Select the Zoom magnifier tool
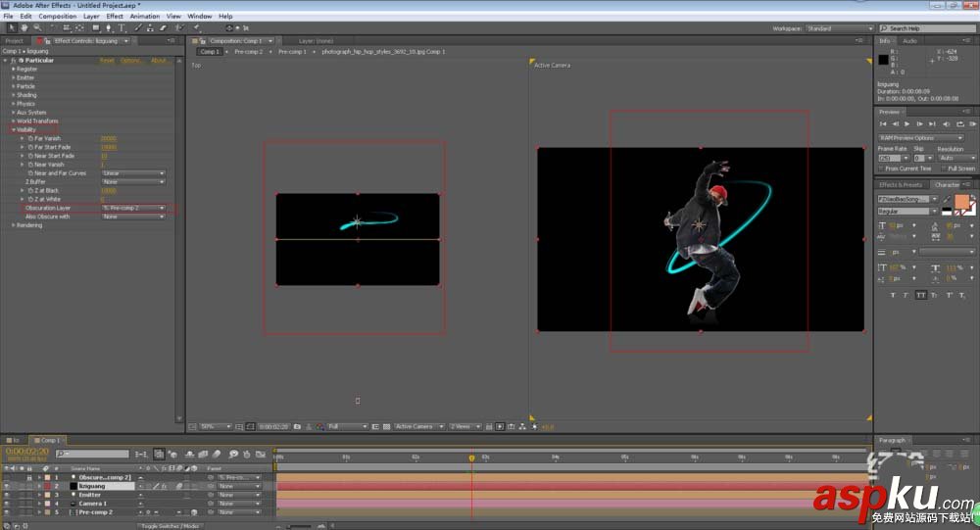Image resolution: width=980 pixels, height=530 pixels. (x=37, y=28)
